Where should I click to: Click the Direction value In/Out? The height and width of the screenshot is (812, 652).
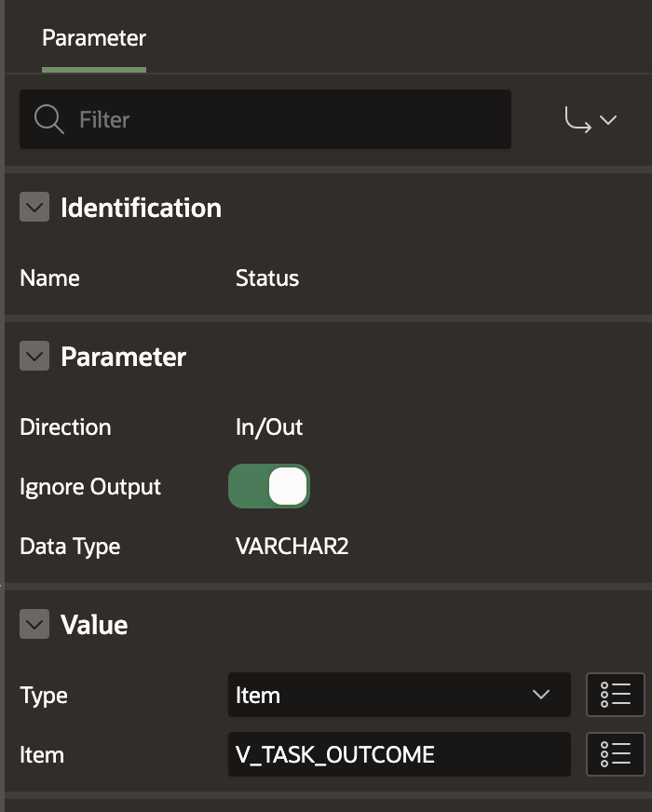pyautogui.click(x=269, y=427)
